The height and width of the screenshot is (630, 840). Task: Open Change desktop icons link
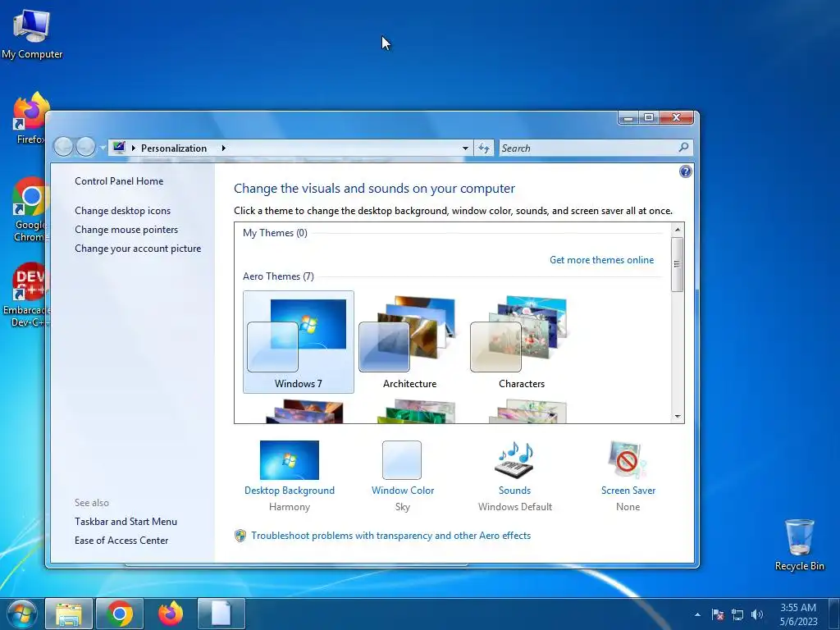123,211
